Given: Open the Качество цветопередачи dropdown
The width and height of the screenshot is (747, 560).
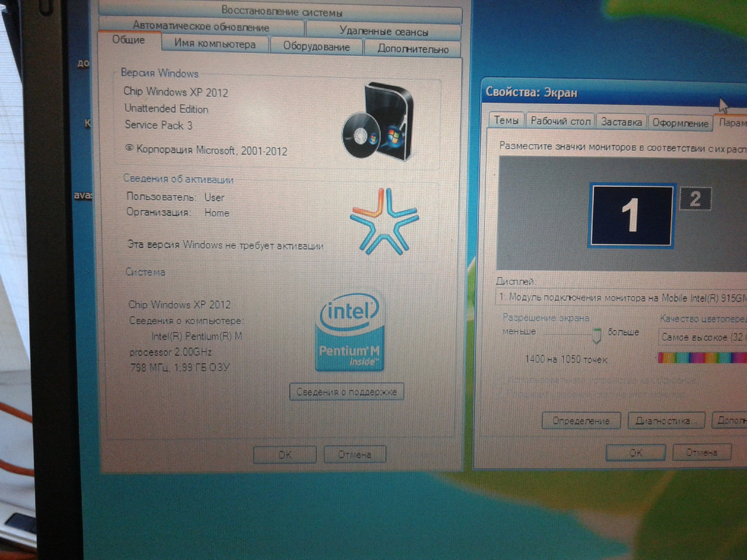Looking at the screenshot, I should [702, 337].
